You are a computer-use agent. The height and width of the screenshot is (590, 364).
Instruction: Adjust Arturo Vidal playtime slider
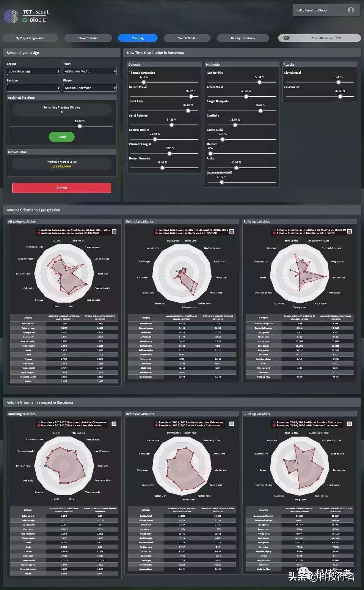(x=246, y=96)
